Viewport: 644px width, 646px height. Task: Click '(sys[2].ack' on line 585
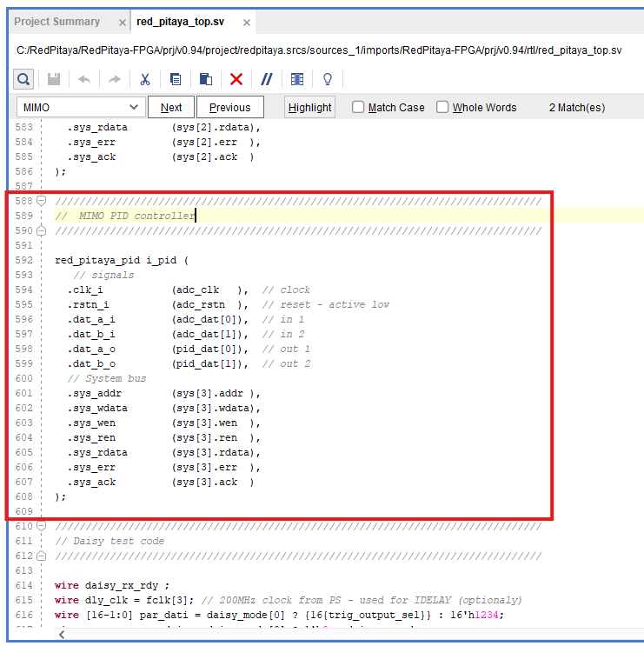[204, 157]
